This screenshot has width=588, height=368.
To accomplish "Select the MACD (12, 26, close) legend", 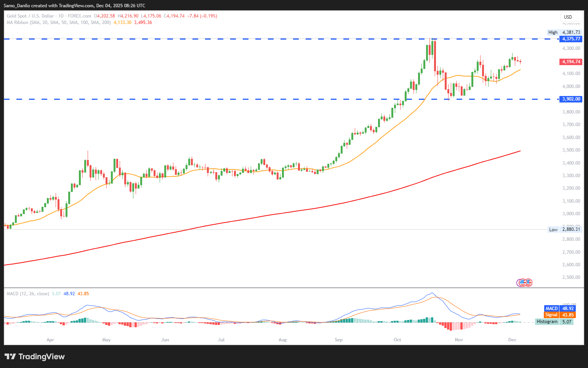I will pyautogui.click(x=28, y=294).
